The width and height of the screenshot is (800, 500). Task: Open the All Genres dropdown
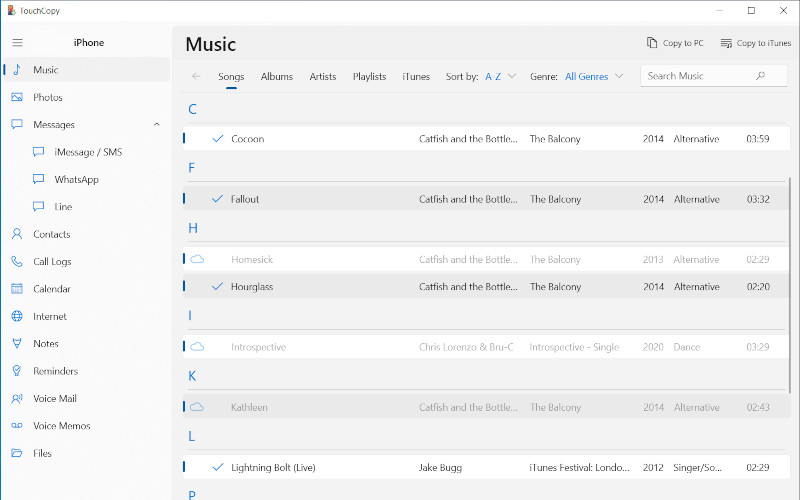594,77
